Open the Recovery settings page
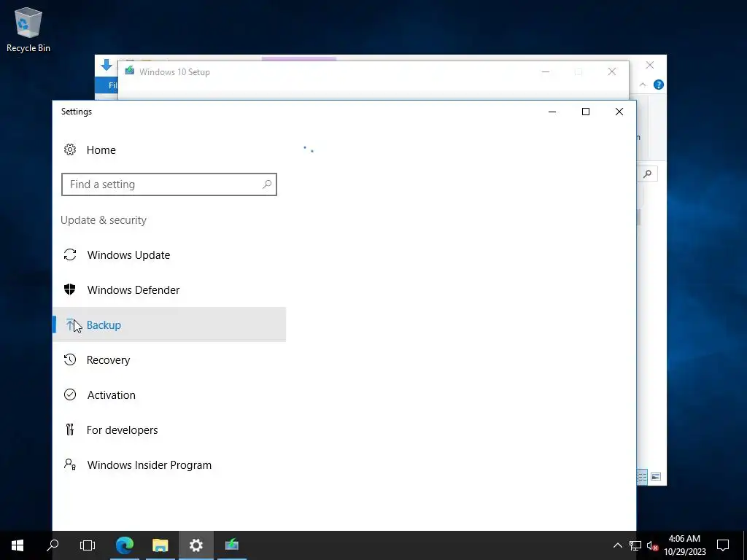Viewport: 747px width, 560px height. coord(169,360)
